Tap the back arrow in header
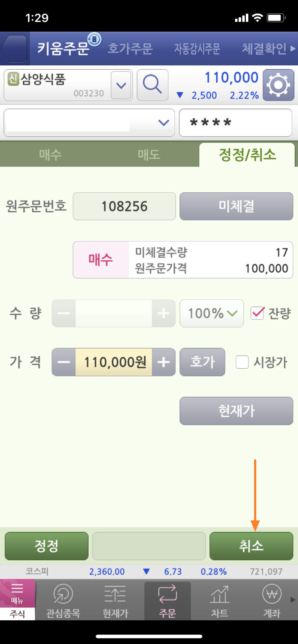This screenshot has width=298, height=644. (14, 49)
